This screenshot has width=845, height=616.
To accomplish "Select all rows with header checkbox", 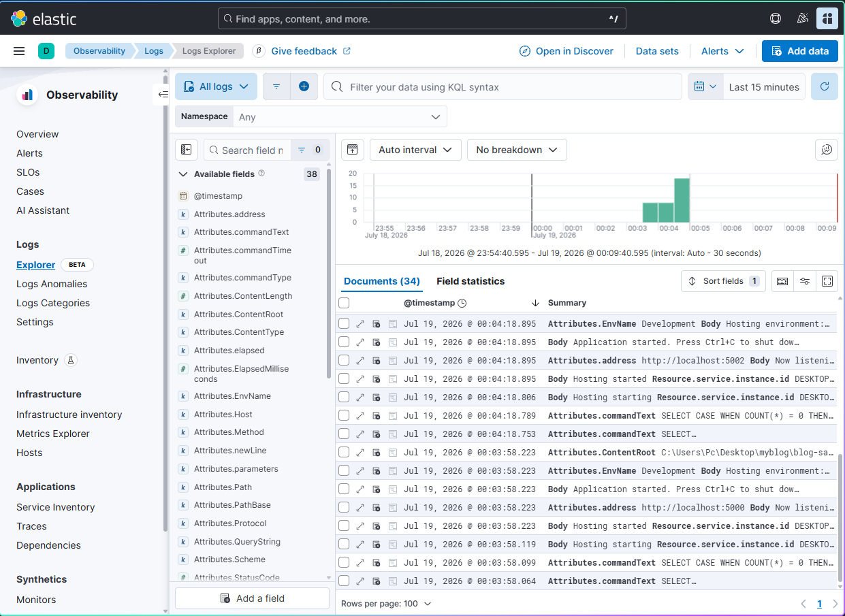I will tap(344, 303).
